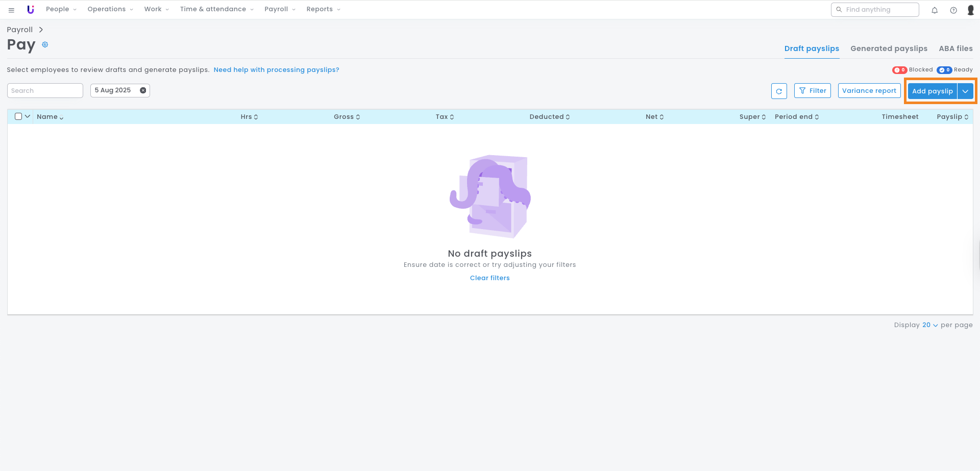Click the purple U logo icon
The height and width of the screenshot is (471, 980).
(31, 10)
